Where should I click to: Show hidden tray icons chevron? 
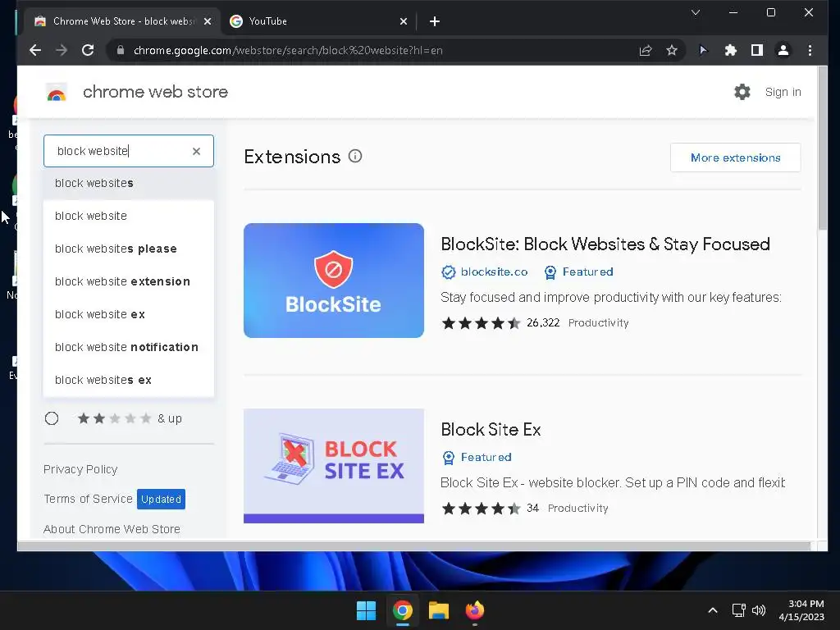click(713, 610)
